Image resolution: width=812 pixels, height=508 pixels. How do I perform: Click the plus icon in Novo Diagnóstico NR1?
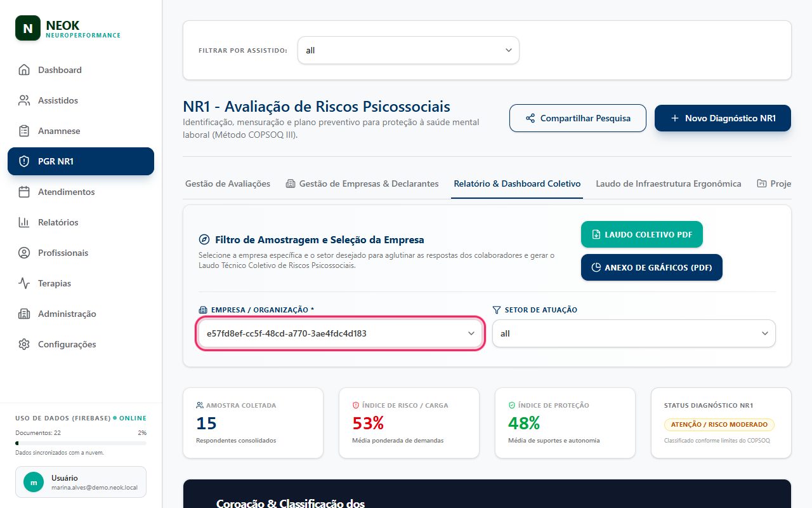point(675,118)
